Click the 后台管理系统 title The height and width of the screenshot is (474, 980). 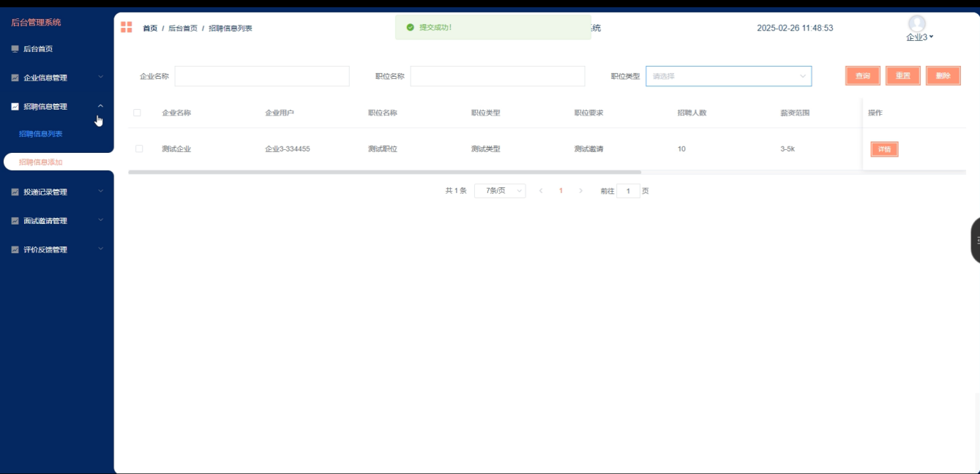[36, 23]
